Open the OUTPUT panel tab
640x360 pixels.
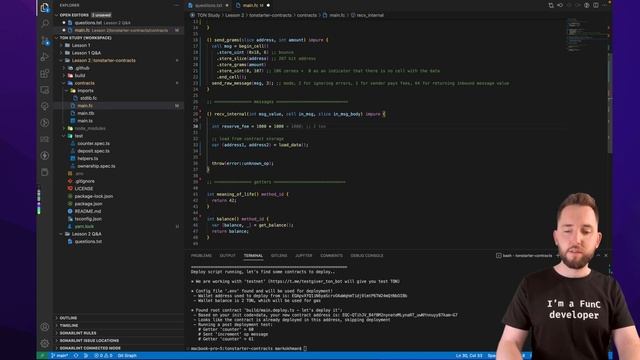coord(227,256)
